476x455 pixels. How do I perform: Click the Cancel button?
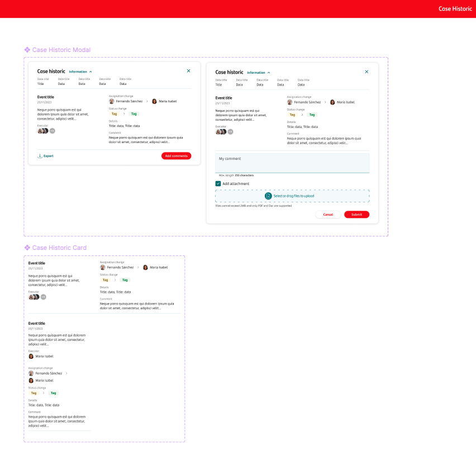click(x=328, y=215)
